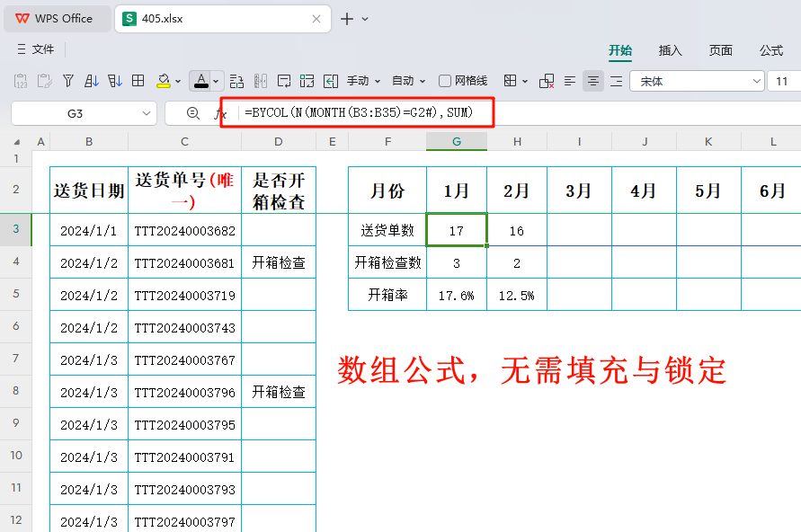801x532 pixels.
Task: Sort descending with the Z-A icon
Action: (x=115, y=81)
